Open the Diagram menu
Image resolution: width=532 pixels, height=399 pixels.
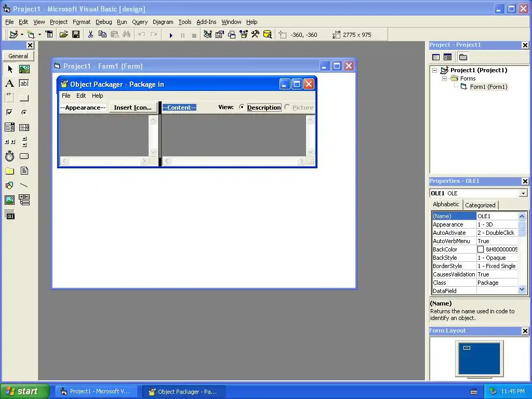163,22
